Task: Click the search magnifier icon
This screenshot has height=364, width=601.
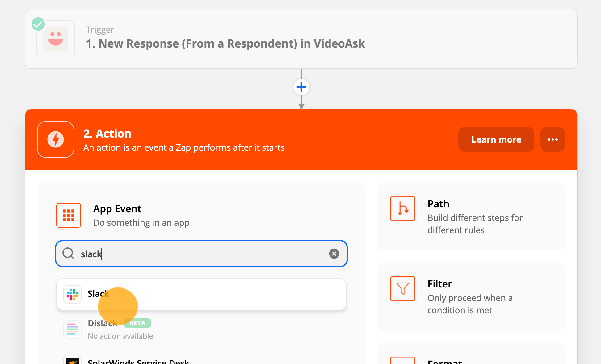Action: (x=68, y=254)
